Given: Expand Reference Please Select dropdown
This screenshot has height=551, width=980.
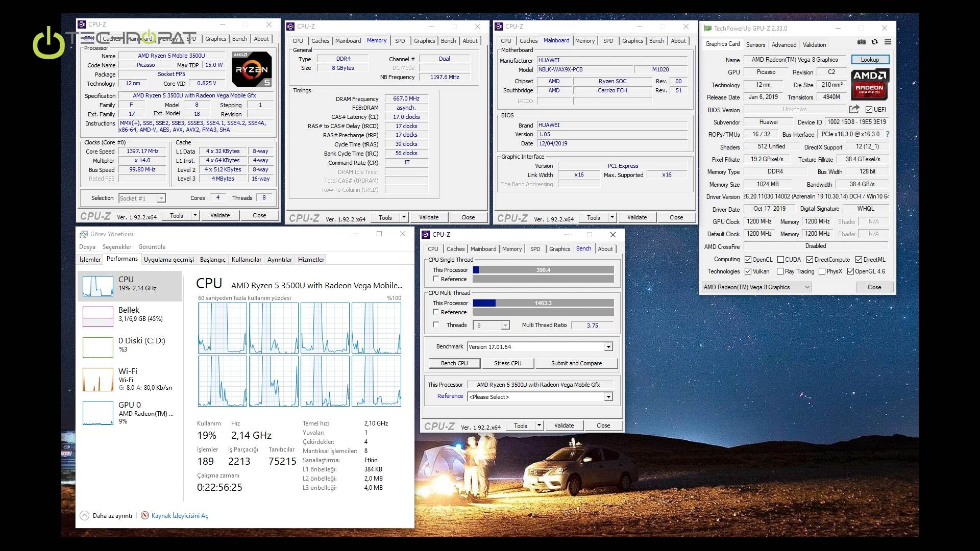Looking at the screenshot, I should tap(608, 397).
